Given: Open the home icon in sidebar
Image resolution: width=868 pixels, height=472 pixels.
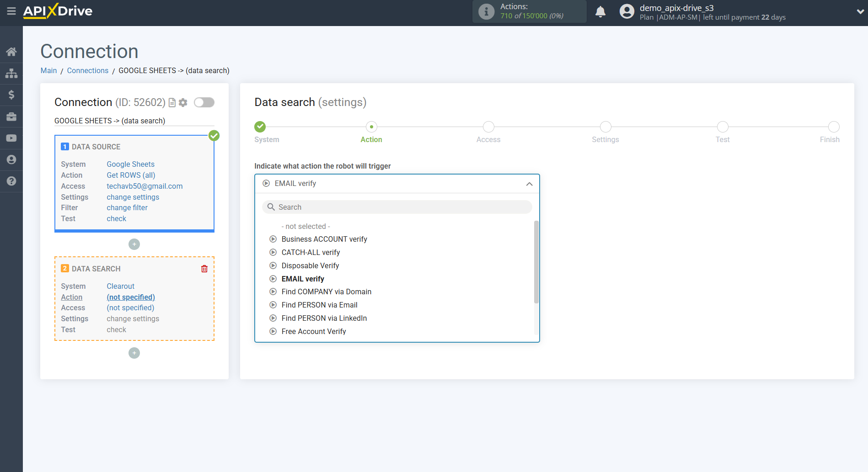Looking at the screenshot, I should point(11,52).
